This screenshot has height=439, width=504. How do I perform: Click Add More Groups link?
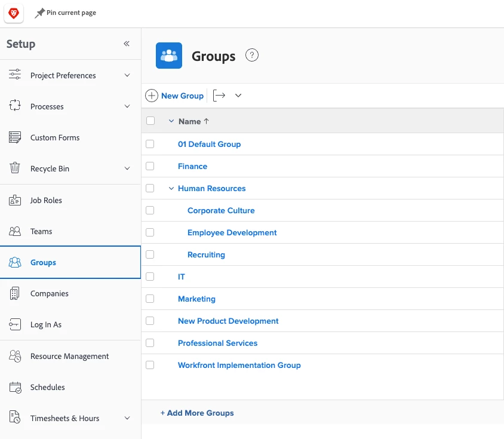[x=197, y=413]
